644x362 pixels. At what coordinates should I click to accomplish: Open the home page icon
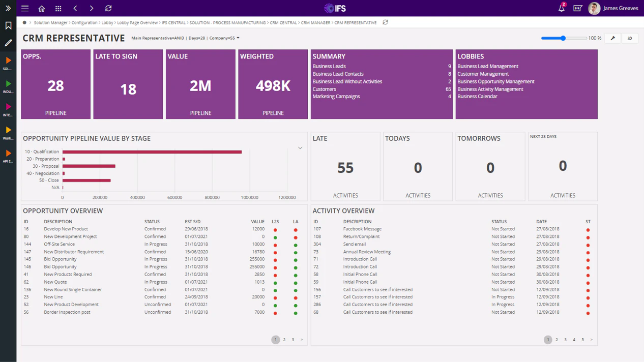coord(41,8)
